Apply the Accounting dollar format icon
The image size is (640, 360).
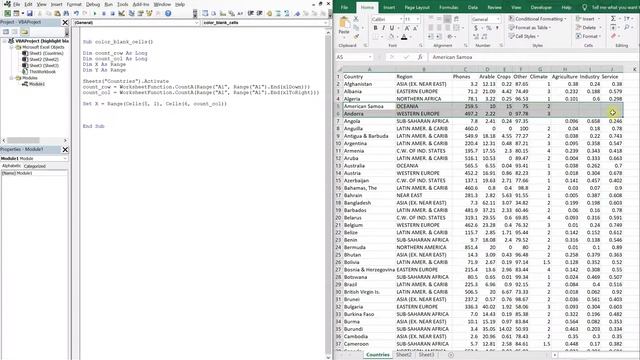coord(476,28)
